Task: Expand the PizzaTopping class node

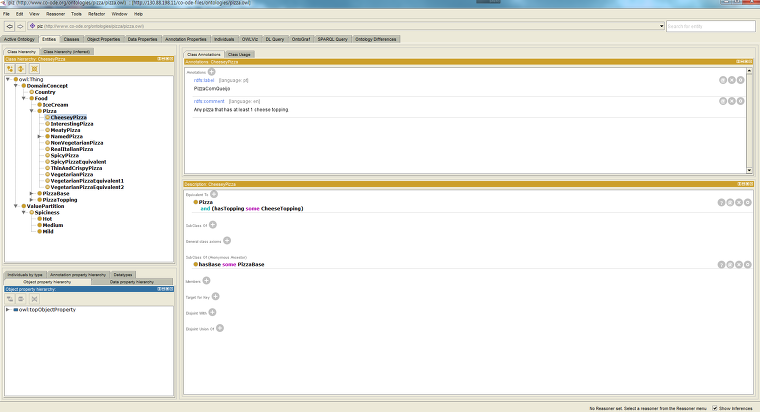Action: pos(32,199)
